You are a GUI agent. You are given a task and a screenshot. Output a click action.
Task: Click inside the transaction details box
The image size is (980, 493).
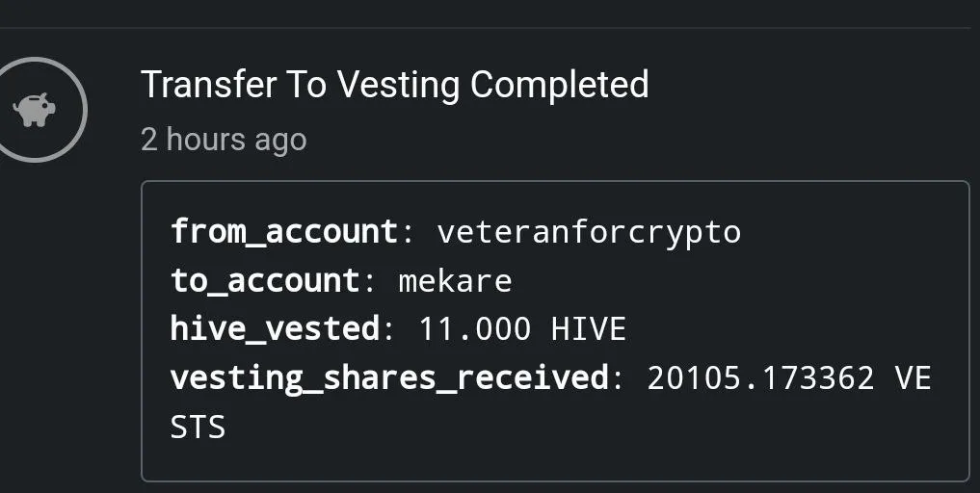coord(556,331)
